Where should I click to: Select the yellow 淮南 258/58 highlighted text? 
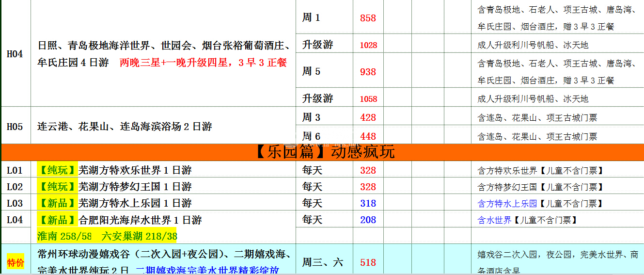coord(64,237)
